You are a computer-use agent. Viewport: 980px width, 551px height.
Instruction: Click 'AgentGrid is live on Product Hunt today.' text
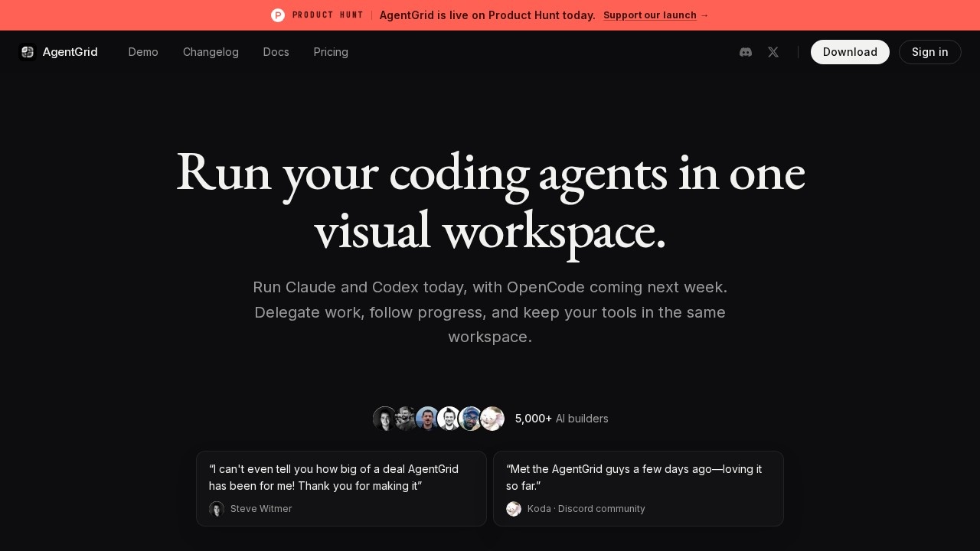click(488, 15)
